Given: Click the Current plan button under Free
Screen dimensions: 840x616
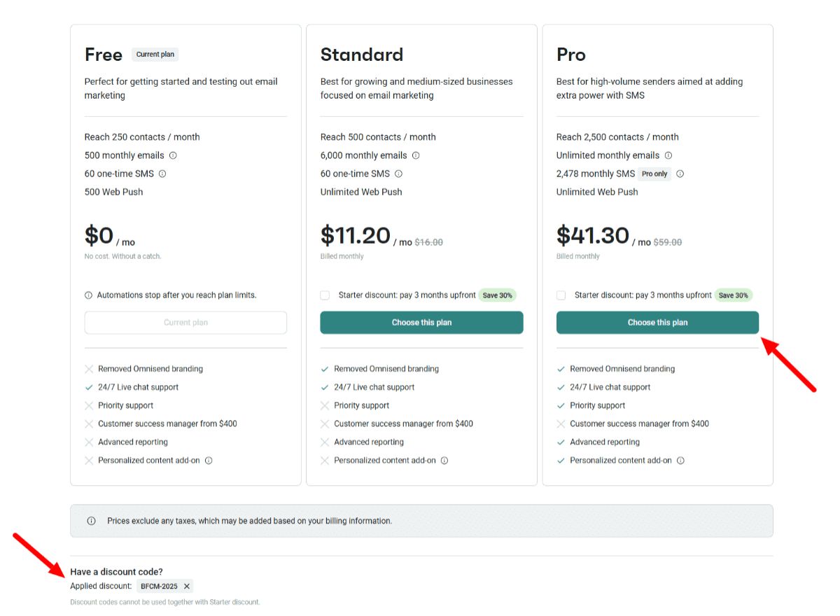Looking at the screenshot, I should pos(185,322).
